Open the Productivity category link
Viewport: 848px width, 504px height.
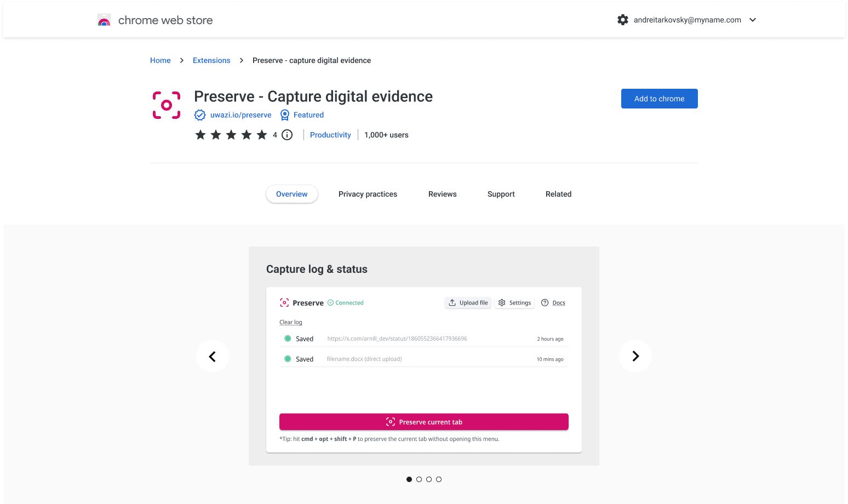(330, 135)
